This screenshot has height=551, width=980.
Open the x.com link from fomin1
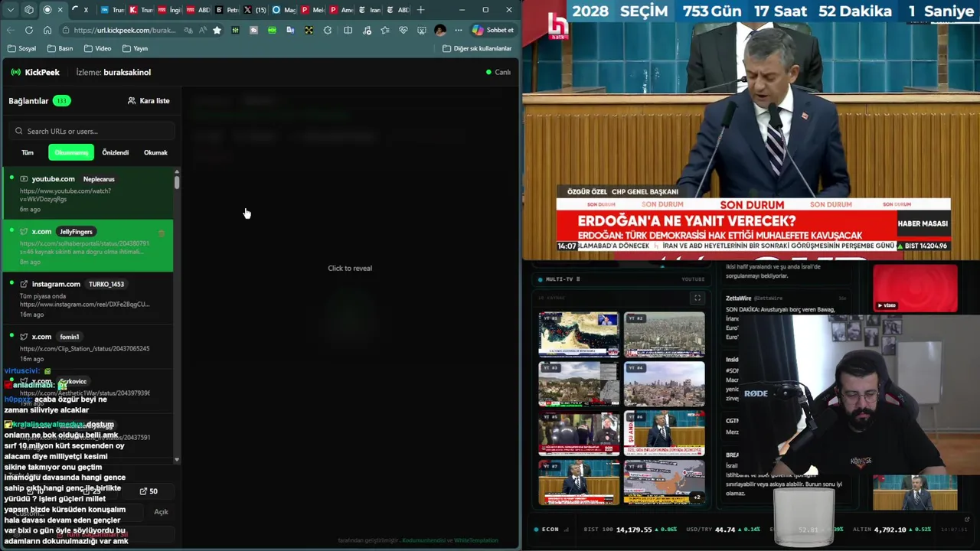click(88, 347)
